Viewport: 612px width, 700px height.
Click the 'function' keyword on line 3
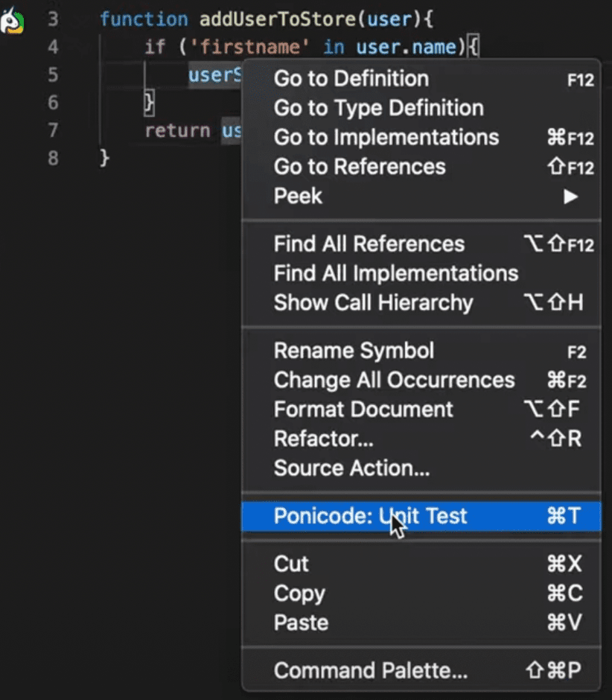pyautogui.click(x=144, y=19)
